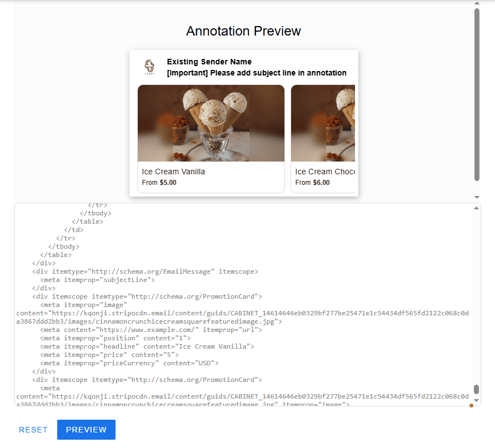Click the code editor scroll up arrow
Screen dimensions: 495x448
point(476,208)
